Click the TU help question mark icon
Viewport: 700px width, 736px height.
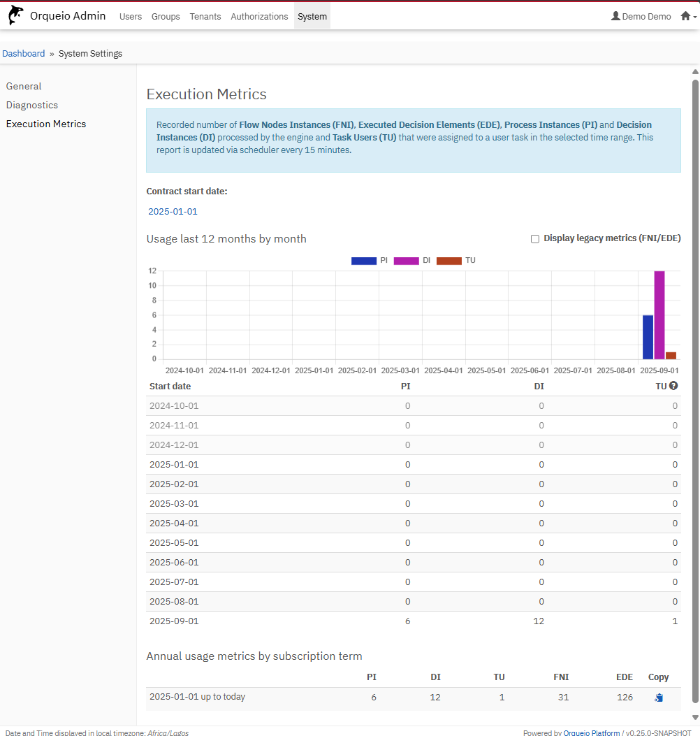tap(673, 386)
